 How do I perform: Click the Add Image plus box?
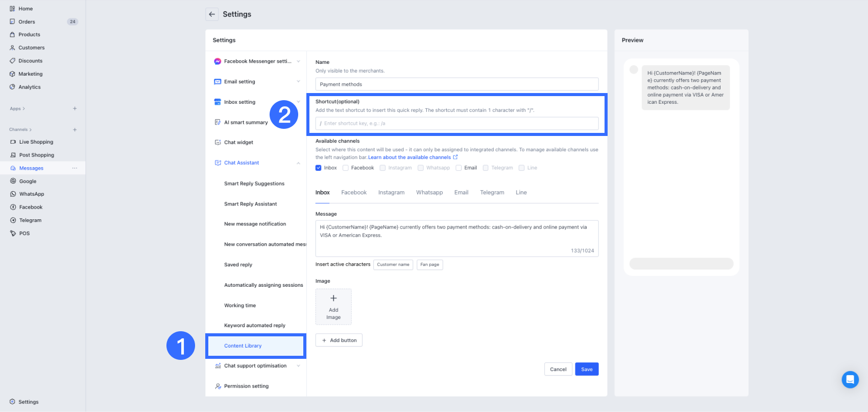[333, 307]
